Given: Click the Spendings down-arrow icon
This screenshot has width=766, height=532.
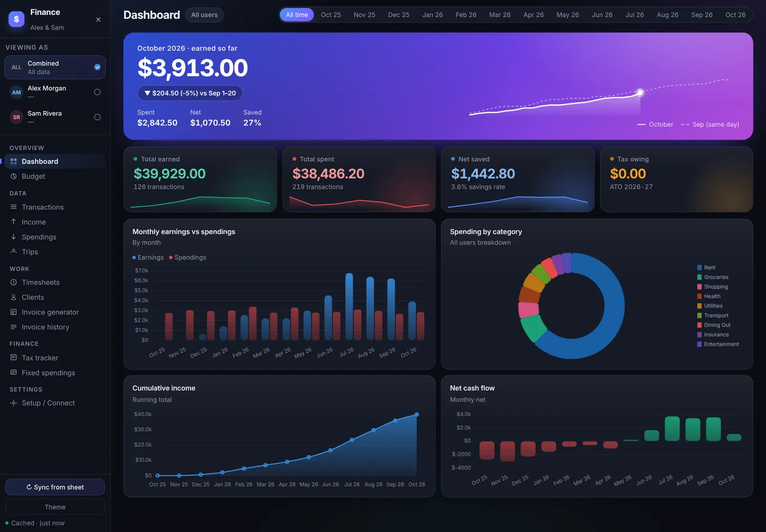Looking at the screenshot, I should (x=13, y=237).
